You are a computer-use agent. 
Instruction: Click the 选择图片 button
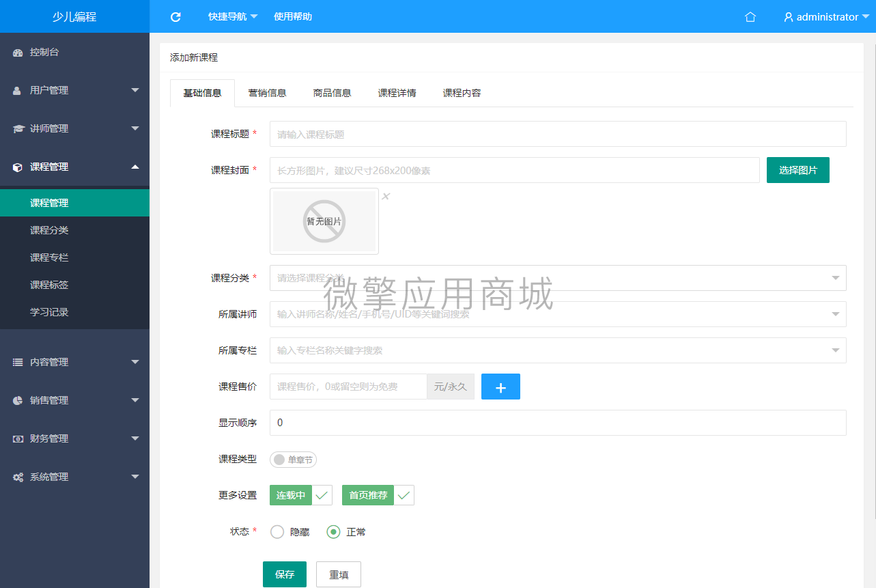[798, 170]
